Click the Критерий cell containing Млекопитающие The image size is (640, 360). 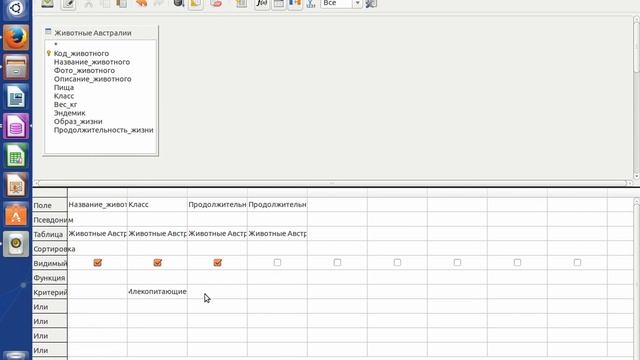pyautogui.click(x=157, y=291)
